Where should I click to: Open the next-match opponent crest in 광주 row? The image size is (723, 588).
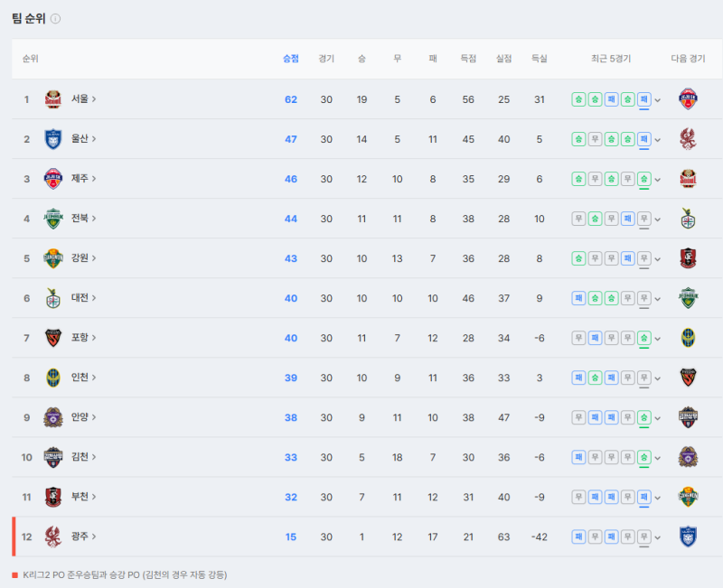688,537
